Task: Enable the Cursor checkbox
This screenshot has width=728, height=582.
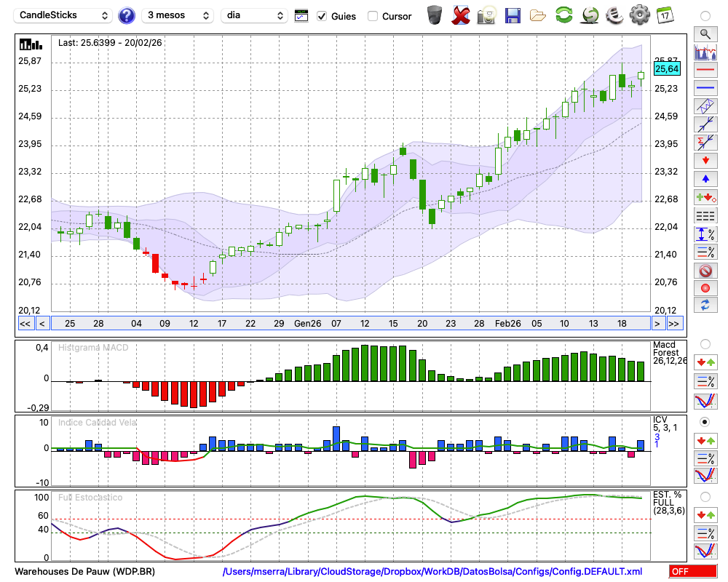Action: pyautogui.click(x=373, y=16)
